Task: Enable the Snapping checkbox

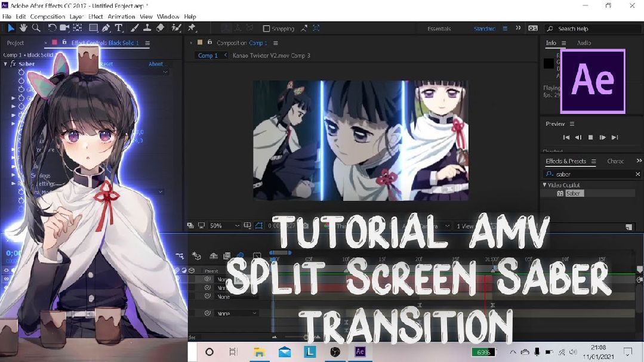Action: (266, 28)
